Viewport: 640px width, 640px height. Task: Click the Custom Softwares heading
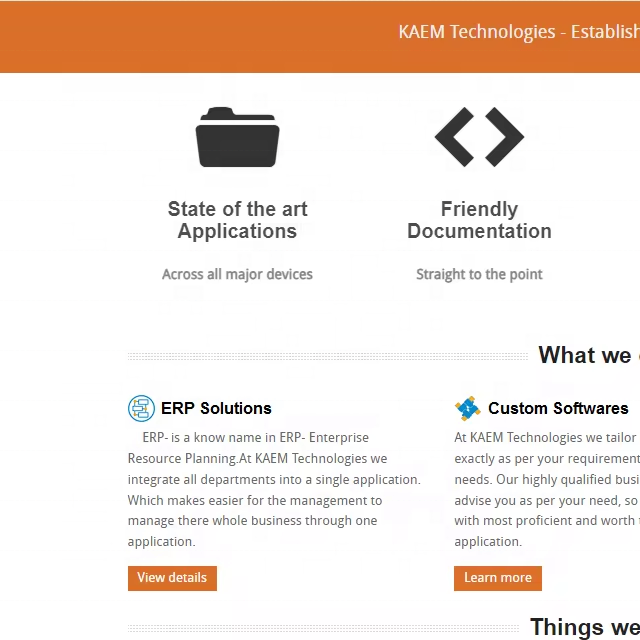(x=558, y=408)
